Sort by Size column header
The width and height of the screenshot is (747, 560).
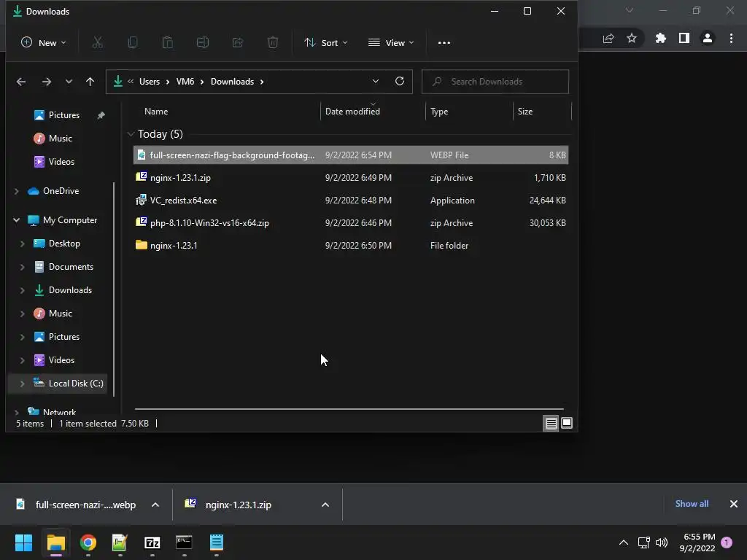point(525,112)
